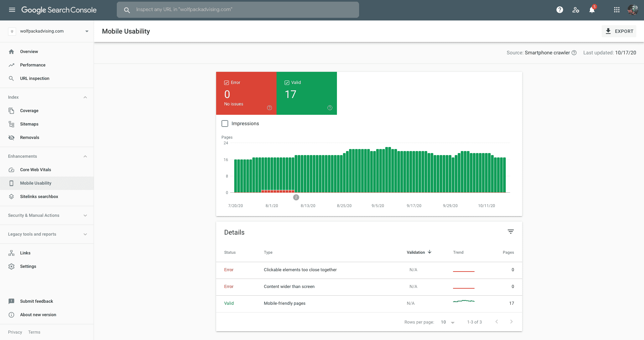Viewport: 644px width, 340px height.
Task: Open the Core Web Vitals report
Action: pyautogui.click(x=47, y=170)
